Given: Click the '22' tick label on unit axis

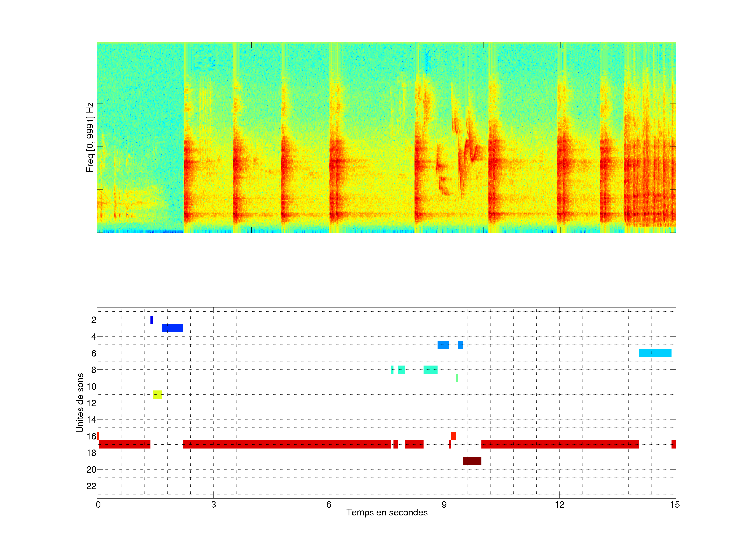Looking at the screenshot, I should (x=91, y=486).
